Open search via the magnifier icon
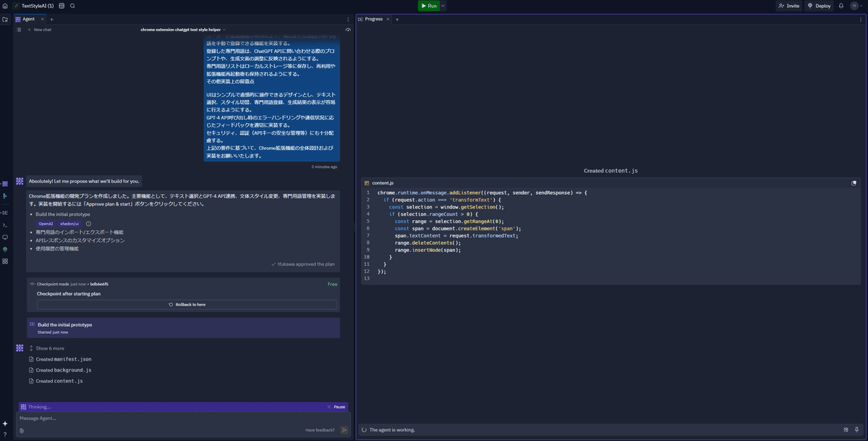868x441 pixels. click(72, 6)
